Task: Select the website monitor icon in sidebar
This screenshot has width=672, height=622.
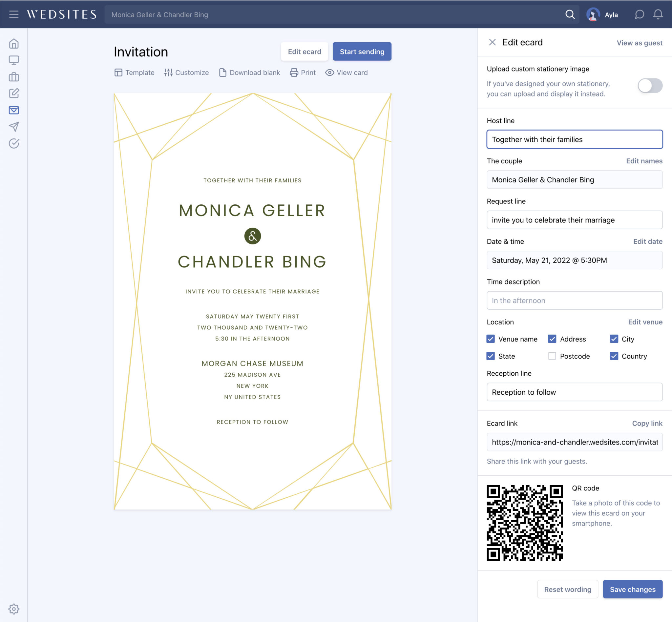Action: [14, 60]
